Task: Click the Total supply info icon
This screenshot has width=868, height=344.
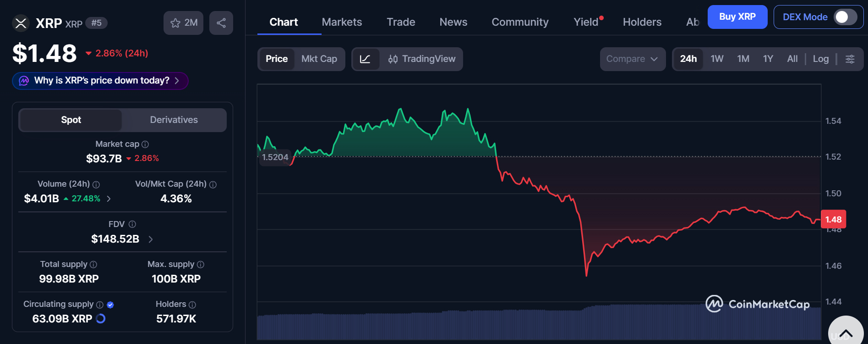Action: pyautogui.click(x=93, y=265)
